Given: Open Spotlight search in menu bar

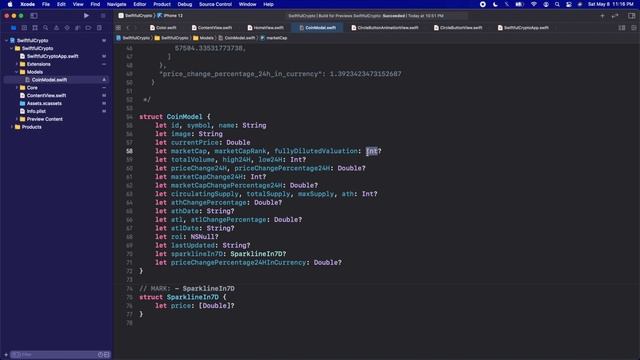Looking at the screenshot, I should coord(557,4).
